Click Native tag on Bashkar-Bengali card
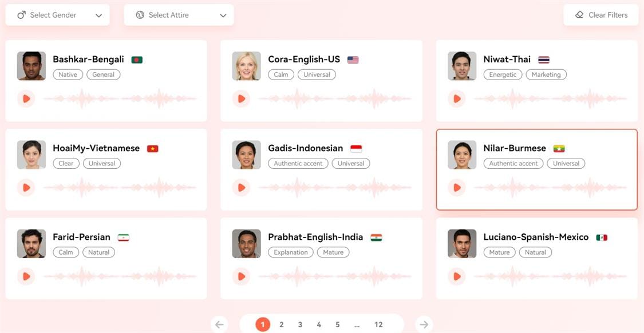This screenshot has height=333, width=644. (68, 75)
